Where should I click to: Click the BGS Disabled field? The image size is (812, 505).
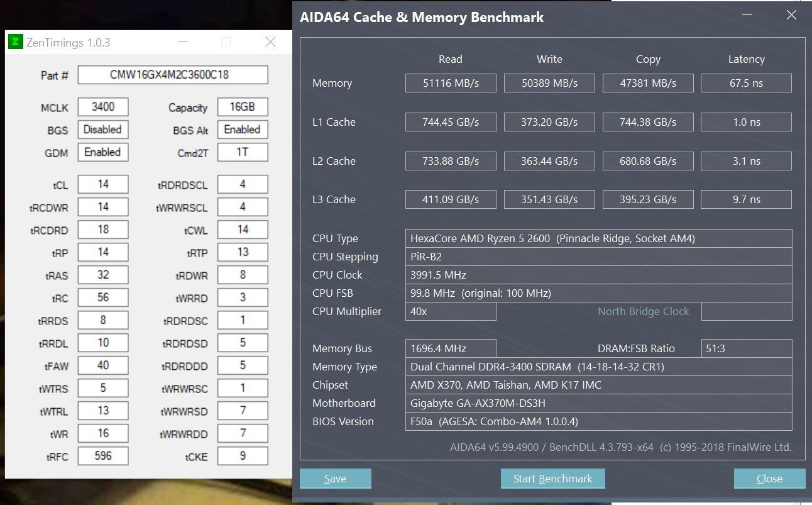pyautogui.click(x=103, y=130)
